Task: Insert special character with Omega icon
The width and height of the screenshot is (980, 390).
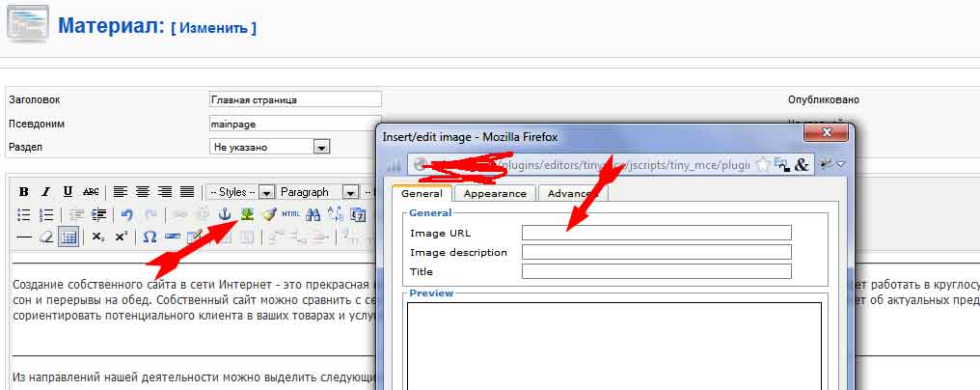Action: tap(150, 237)
